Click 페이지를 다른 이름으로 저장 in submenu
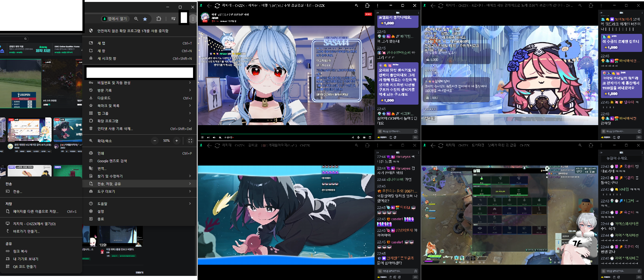The height and width of the screenshot is (280, 644). pos(41,211)
